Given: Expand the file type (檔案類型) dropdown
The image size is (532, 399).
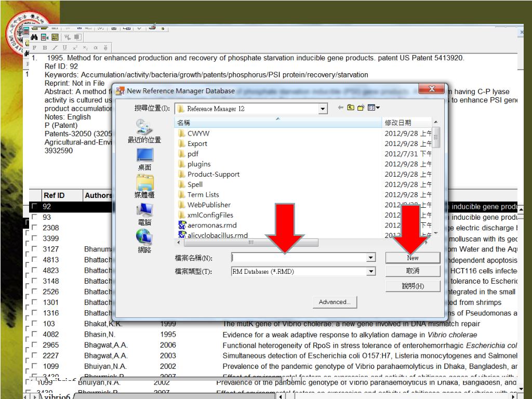Looking at the screenshot, I should coord(371,271).
